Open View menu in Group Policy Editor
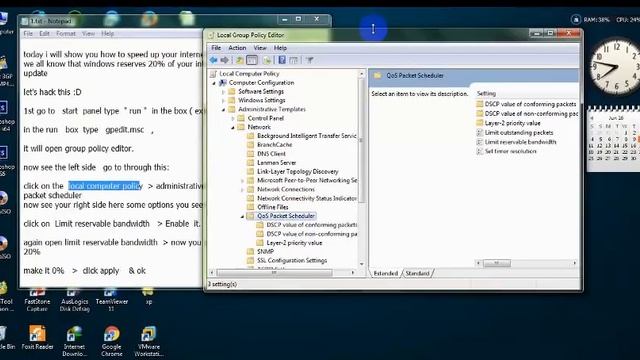 click(260, 48)
